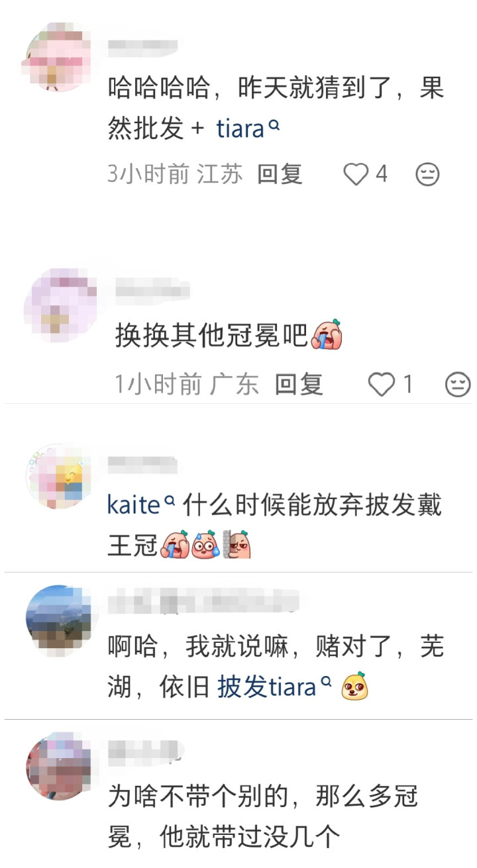Open the 披发tiara keyword link
Image resolution: width=477 pixels, height=868 pixels.
tap(267, 687)
